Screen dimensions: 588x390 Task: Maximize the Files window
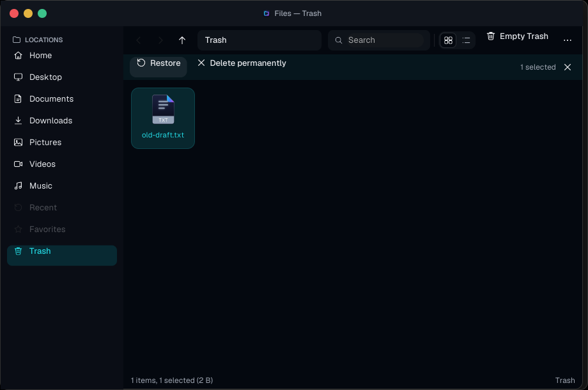coord(42,13)
